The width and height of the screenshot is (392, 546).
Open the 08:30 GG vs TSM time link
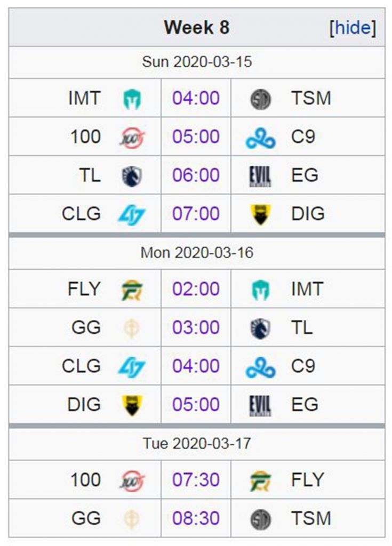pos(196,518)
